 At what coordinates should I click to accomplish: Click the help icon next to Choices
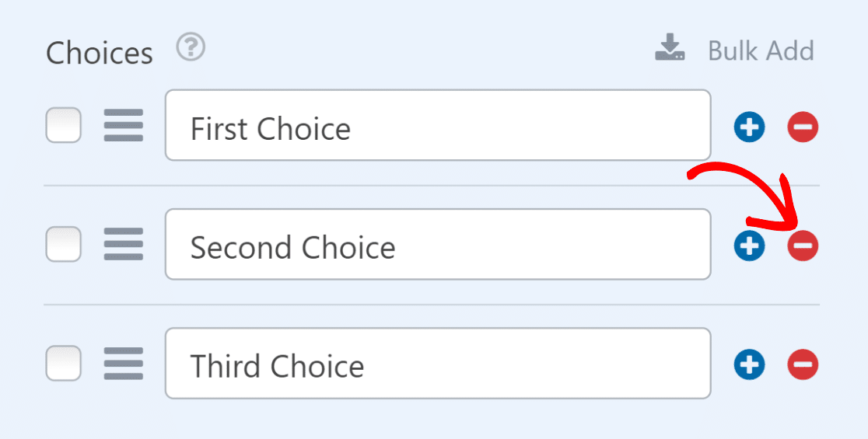pyautogui.click(x=191, y=49)
